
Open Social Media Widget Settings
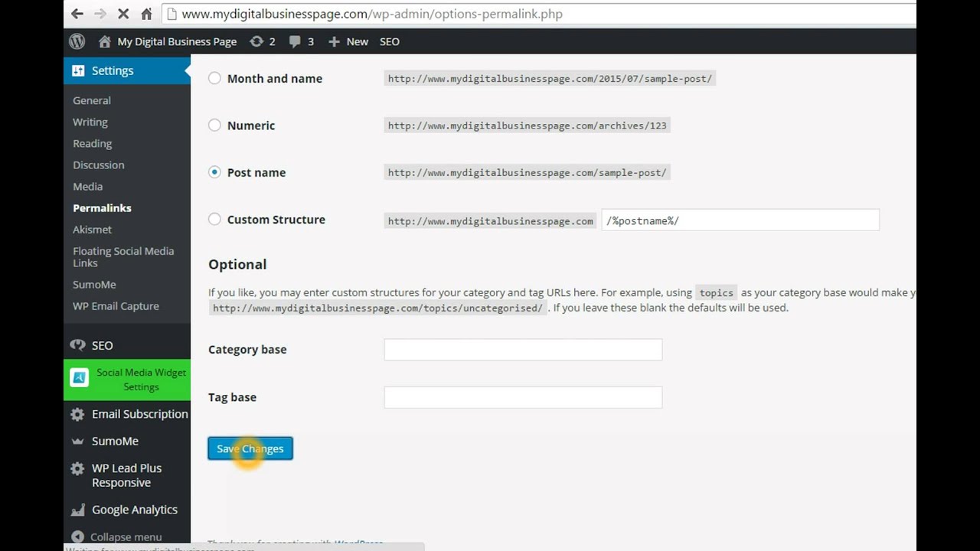pyautogui.click(x=142, y=380)
